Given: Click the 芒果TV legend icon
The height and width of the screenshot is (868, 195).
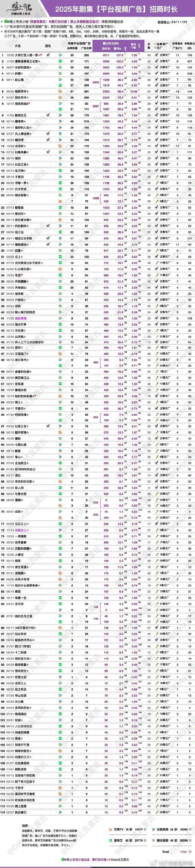Looking at the screenshot, I should point(110,829).
